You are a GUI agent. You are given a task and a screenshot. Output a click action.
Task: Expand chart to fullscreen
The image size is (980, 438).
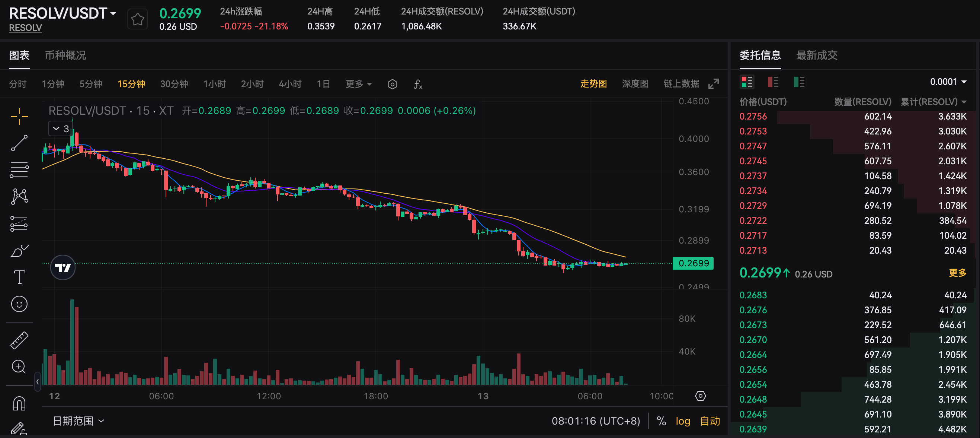tap(713, 84)
